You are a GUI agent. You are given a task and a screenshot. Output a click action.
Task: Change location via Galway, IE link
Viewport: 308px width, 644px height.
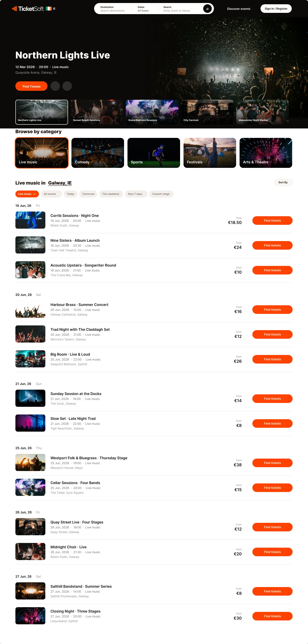pos(60,183)
